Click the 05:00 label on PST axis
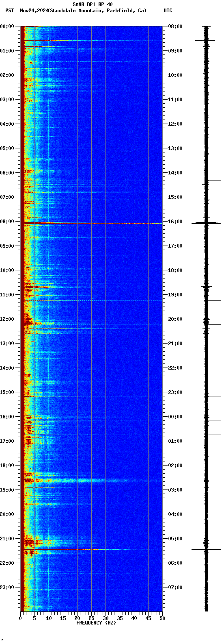The image size is (224, 644). click(7, 148)
